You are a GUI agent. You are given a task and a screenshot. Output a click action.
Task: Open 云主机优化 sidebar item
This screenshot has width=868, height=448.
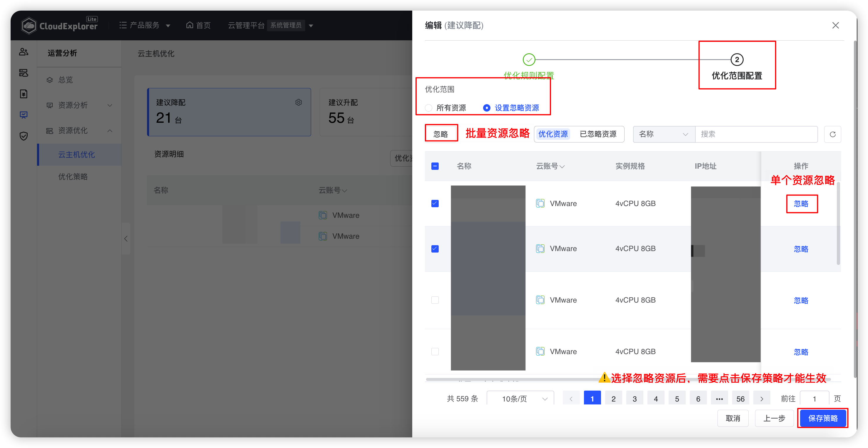point(79,155)
